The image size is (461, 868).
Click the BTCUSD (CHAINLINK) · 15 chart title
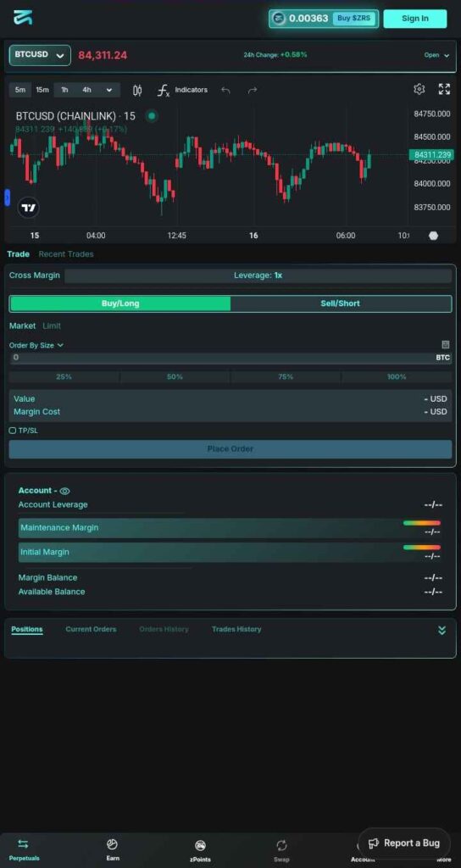tap(75, 116)
